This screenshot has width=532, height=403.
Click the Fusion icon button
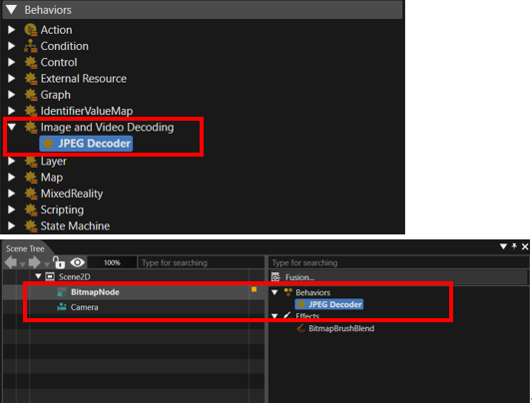tap(275, 277)
